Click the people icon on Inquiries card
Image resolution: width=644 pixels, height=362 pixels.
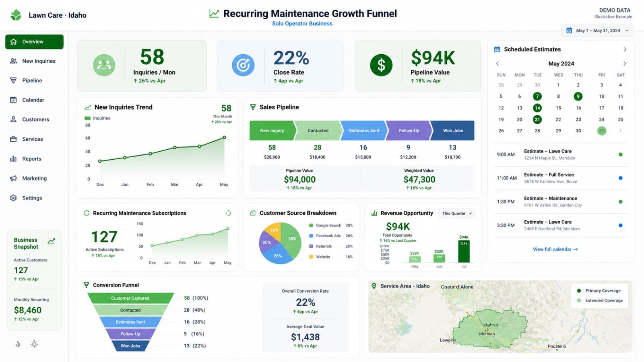(x=104, y=65)
